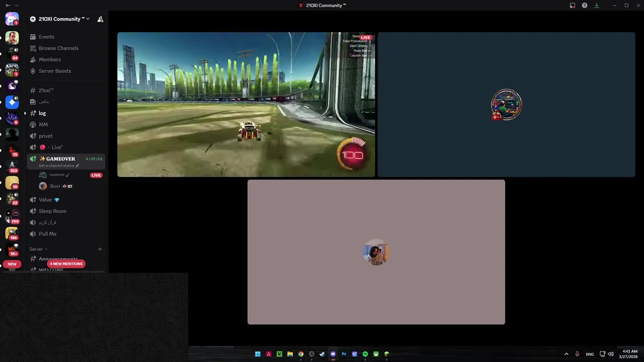Open server with 1K+ badge in sidebar

pos(12,249)
